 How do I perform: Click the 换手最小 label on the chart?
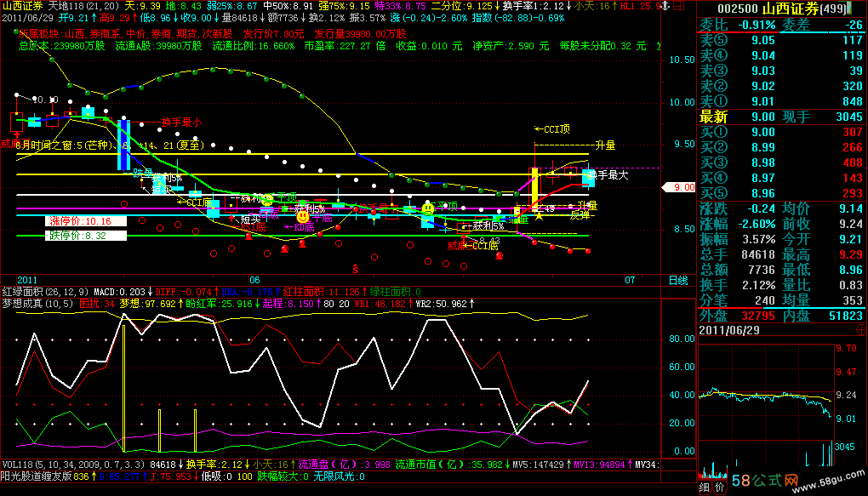tap(181, 123)
